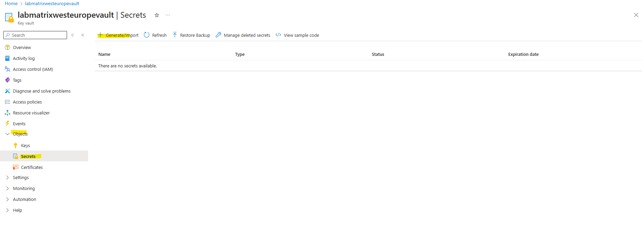This screenshot has height=239, width=644.
Task: Sort by Type column header
Action: tap(240, 54)
